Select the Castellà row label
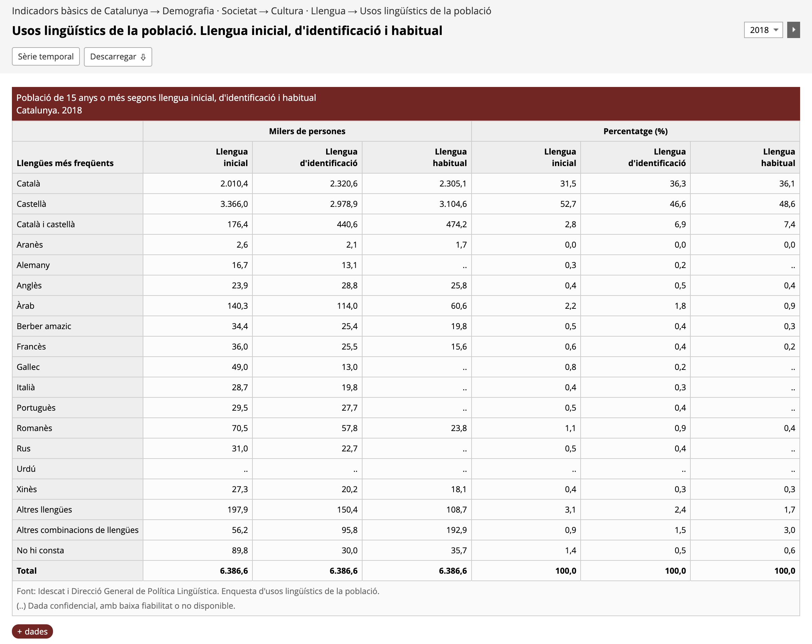The height and width of the screenshot is (644, 812). click(x=31, y=204)
